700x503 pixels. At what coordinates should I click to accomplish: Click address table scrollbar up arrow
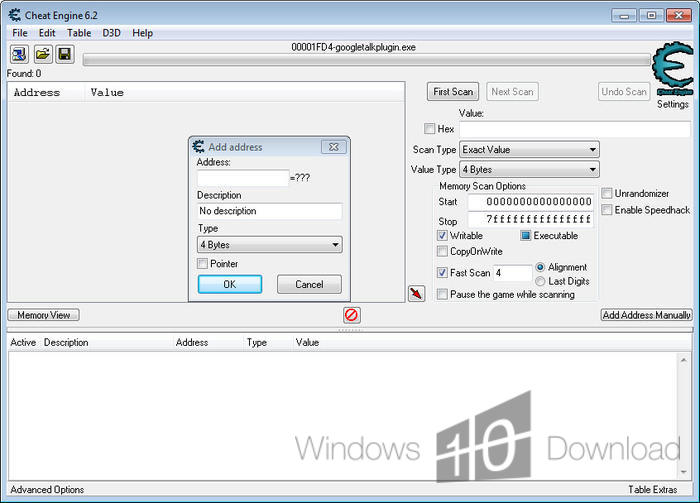coord(683,360)
